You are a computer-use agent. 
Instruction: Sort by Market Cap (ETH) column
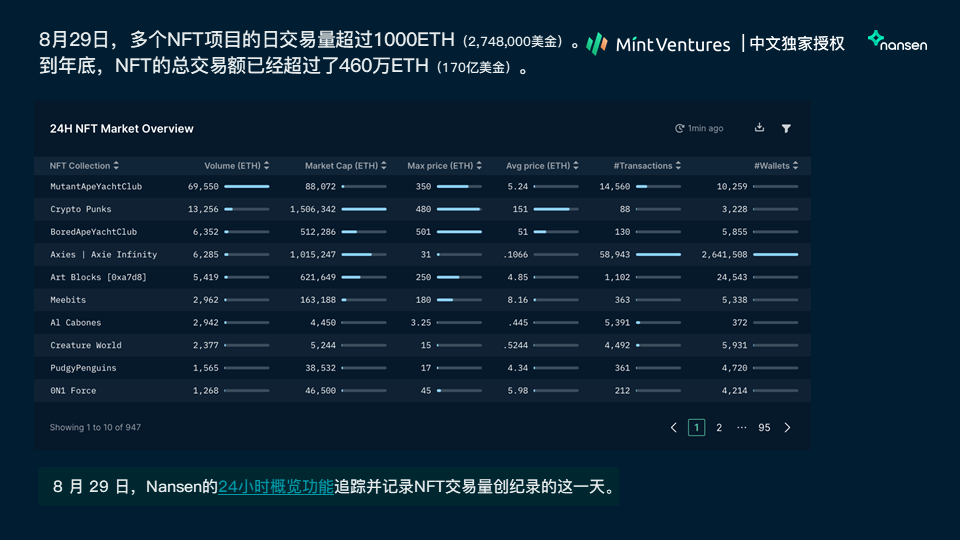(x=345, y=166)
